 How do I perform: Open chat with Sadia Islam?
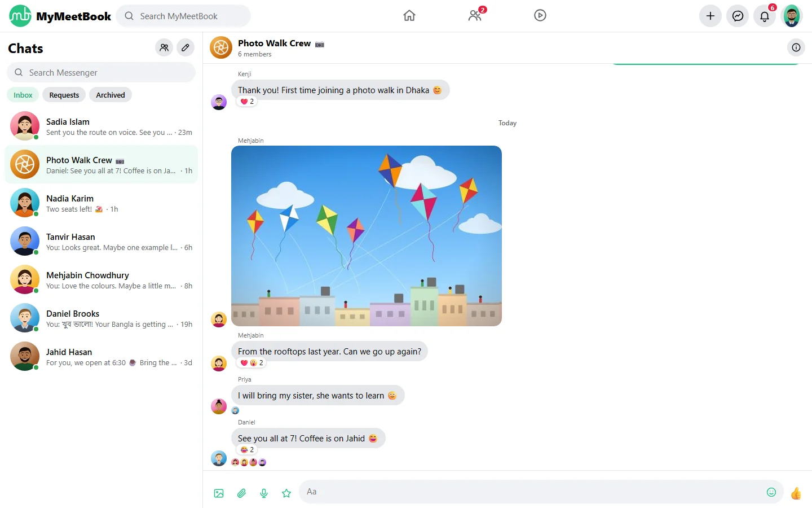[101, 126]
